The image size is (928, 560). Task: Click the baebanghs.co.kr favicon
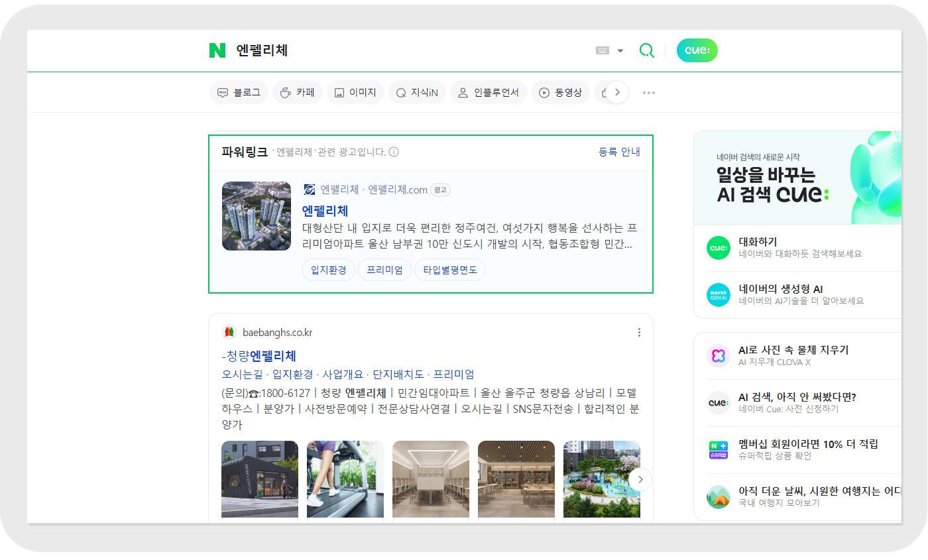tap(229, 332)
